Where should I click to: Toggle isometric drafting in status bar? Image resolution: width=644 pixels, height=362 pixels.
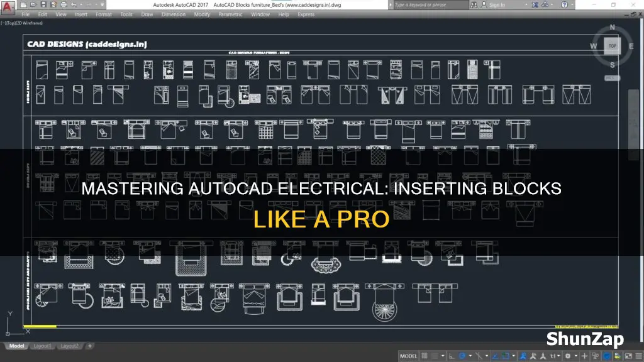click(479, 356)
